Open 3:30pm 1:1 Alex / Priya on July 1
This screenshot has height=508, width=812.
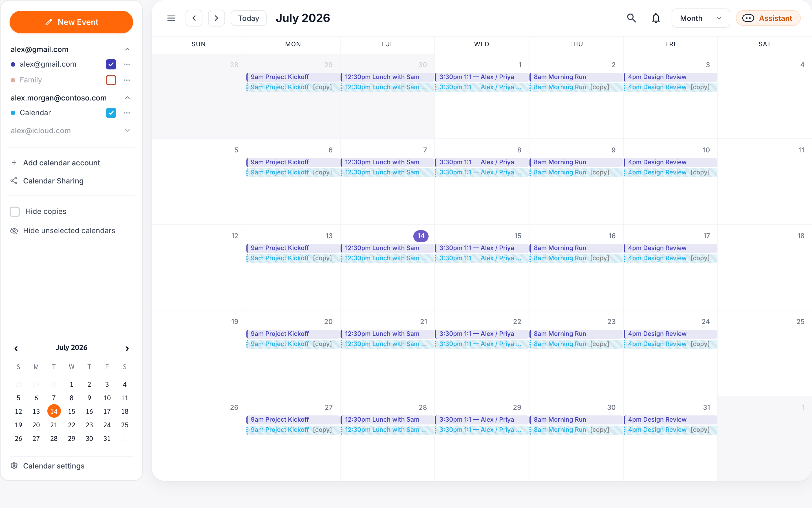[x=482, y=77]
